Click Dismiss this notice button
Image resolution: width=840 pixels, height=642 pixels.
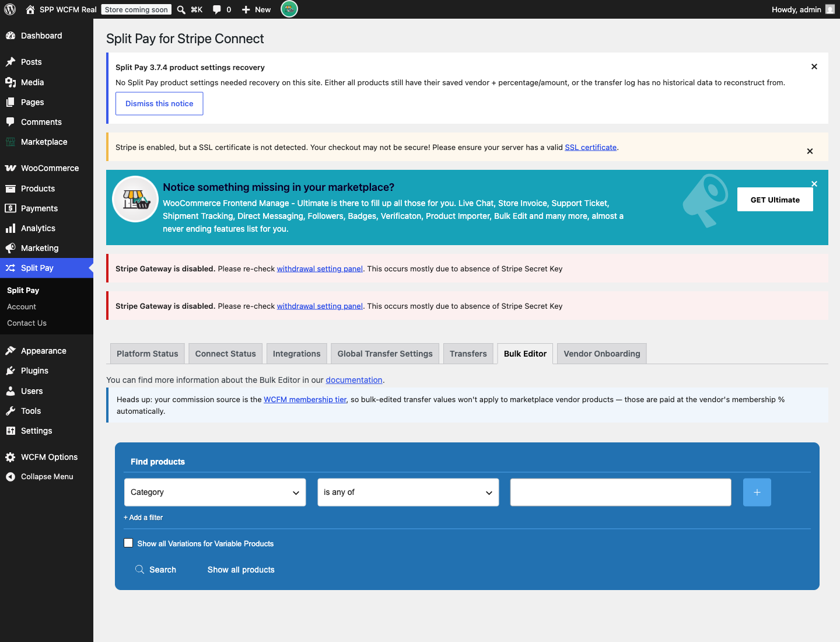click(x=159, y=103)
